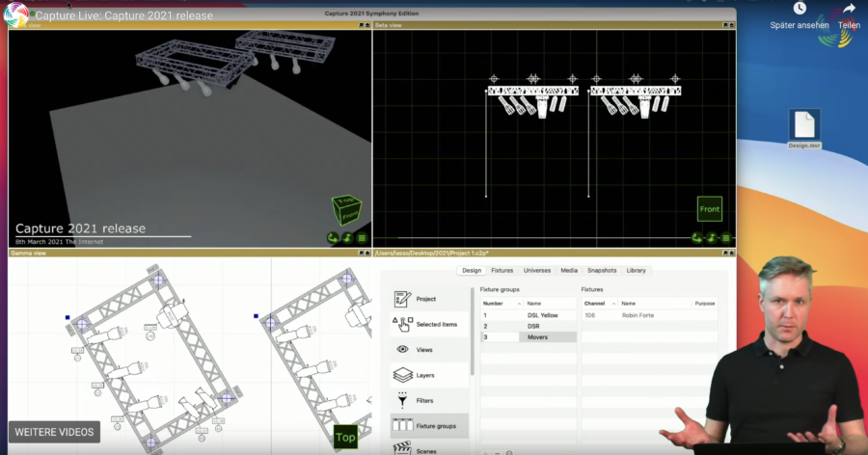Screen dimensions: 868x455
Task: Click the fixture groups Name column header
Action: [x=550, y=304]
